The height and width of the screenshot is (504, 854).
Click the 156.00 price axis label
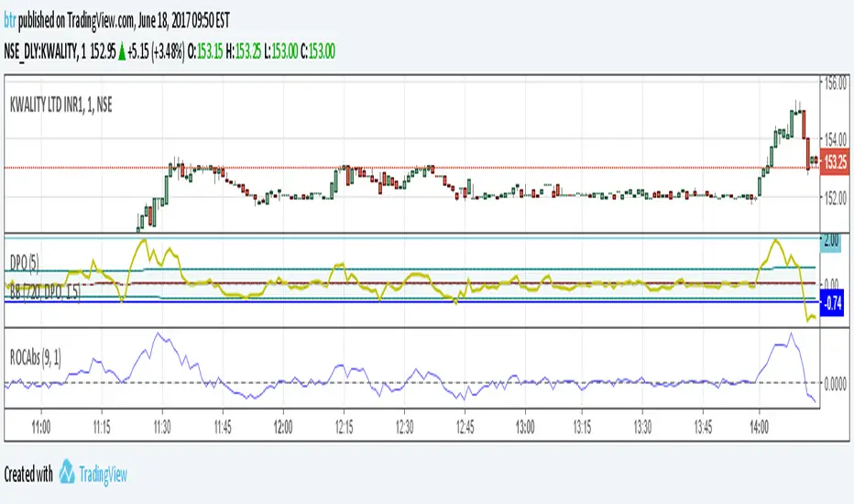pyautogui.click(x=833, y=82)
